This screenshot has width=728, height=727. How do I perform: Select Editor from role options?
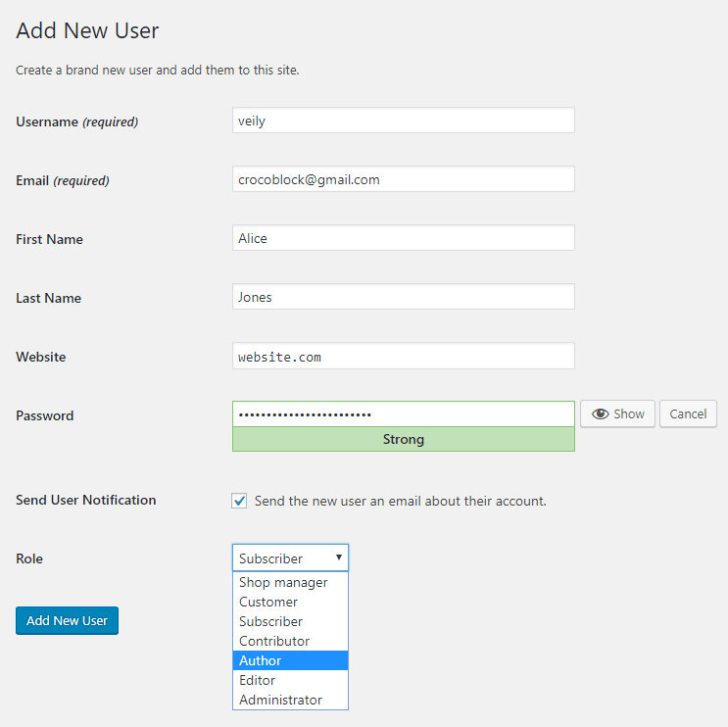(290, 680)
